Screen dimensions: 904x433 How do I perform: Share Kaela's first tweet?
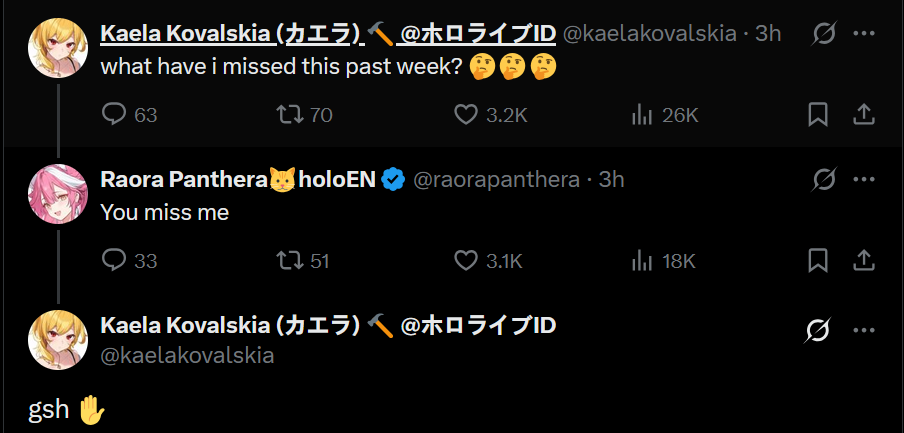[863, 115]
